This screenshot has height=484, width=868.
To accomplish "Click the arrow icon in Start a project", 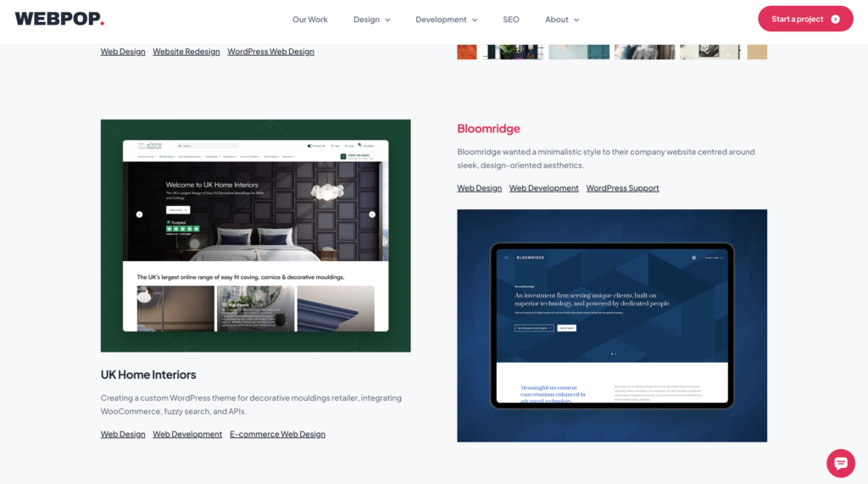I will point(835,19).
